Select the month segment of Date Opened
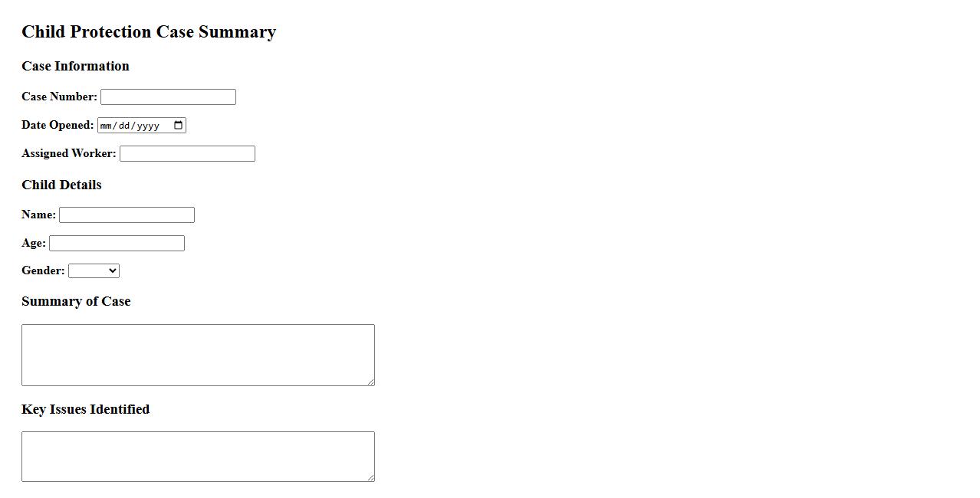Screen dimensions: 980x498 coord(106,126)
